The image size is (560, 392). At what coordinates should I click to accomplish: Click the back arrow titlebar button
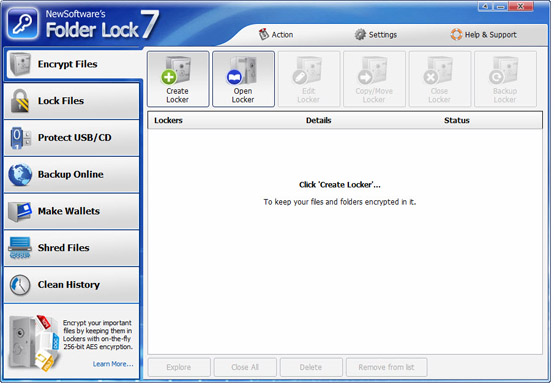(485, 7)
